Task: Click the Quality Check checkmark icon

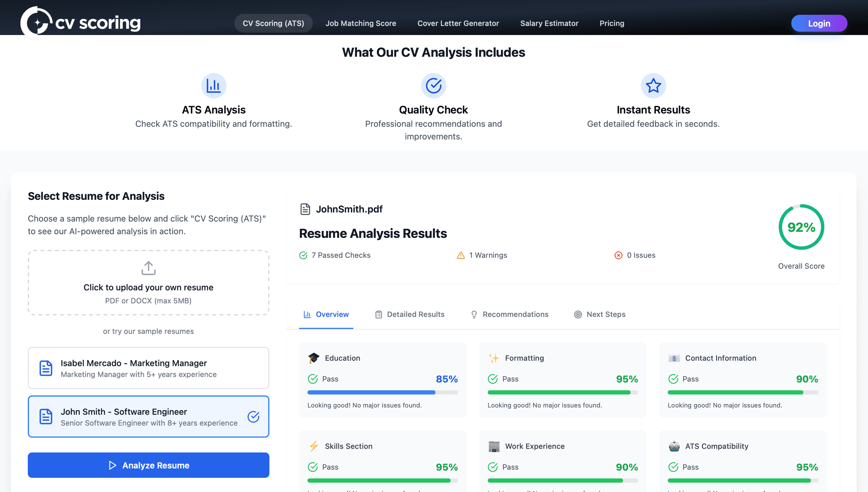Action: 433,86
